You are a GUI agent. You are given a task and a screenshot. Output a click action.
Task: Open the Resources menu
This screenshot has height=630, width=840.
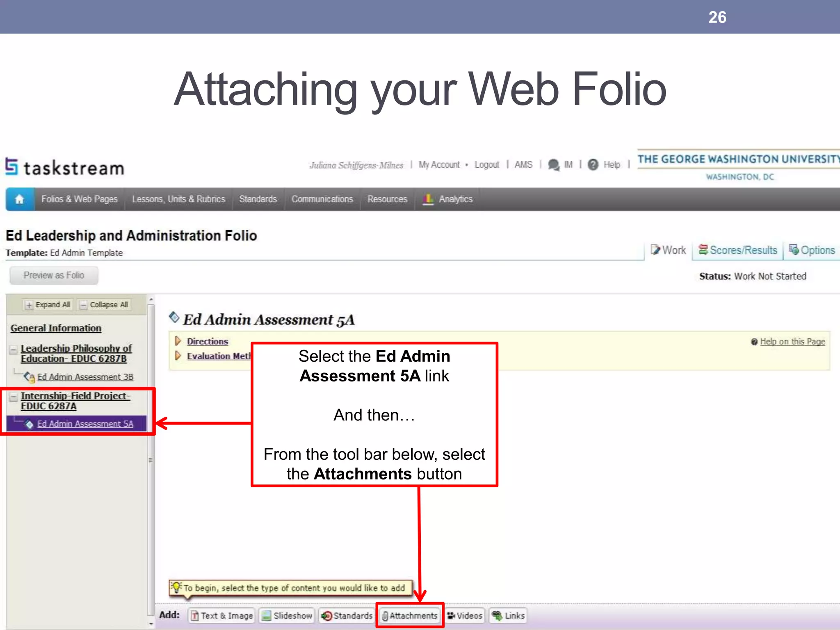point(387,199)
